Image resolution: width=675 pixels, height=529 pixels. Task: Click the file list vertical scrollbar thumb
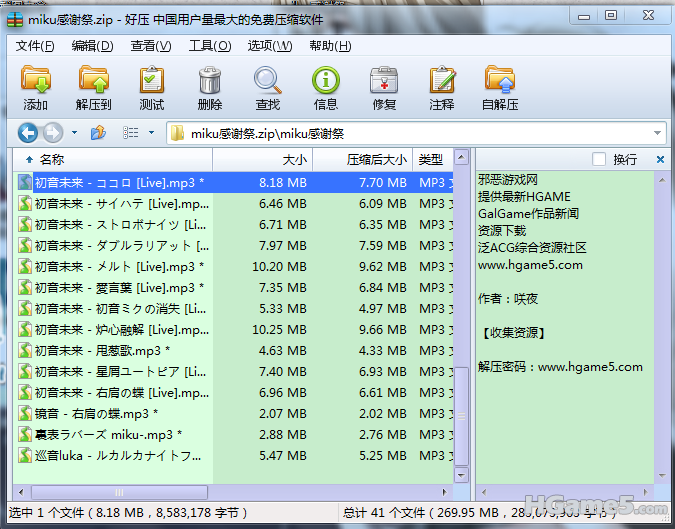click(461, 416)
